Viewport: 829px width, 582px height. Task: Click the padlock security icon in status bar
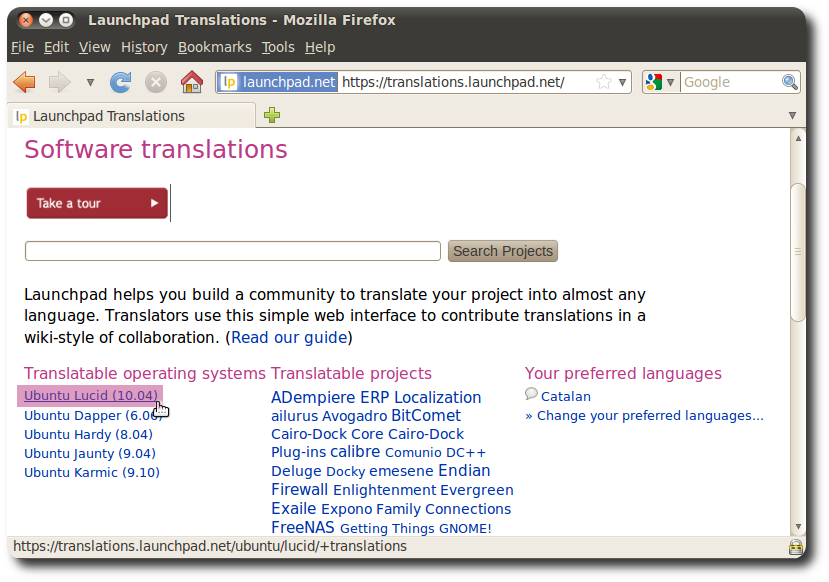coord(795,547)
